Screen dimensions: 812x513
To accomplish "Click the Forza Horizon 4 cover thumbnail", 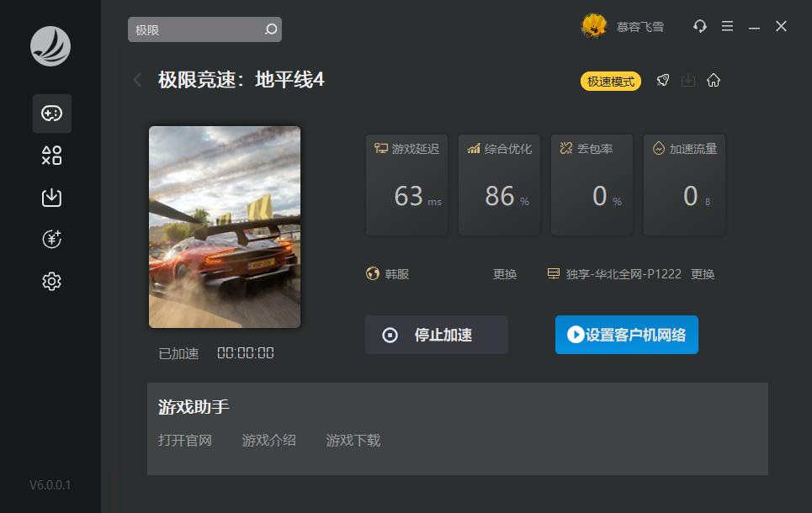I will [224, 227].
